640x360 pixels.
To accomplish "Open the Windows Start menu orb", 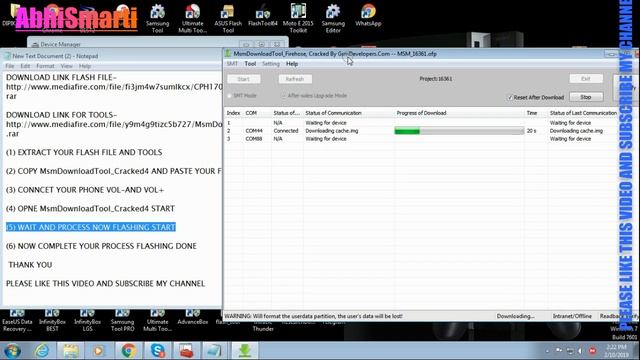I will (x=12, y=351).
